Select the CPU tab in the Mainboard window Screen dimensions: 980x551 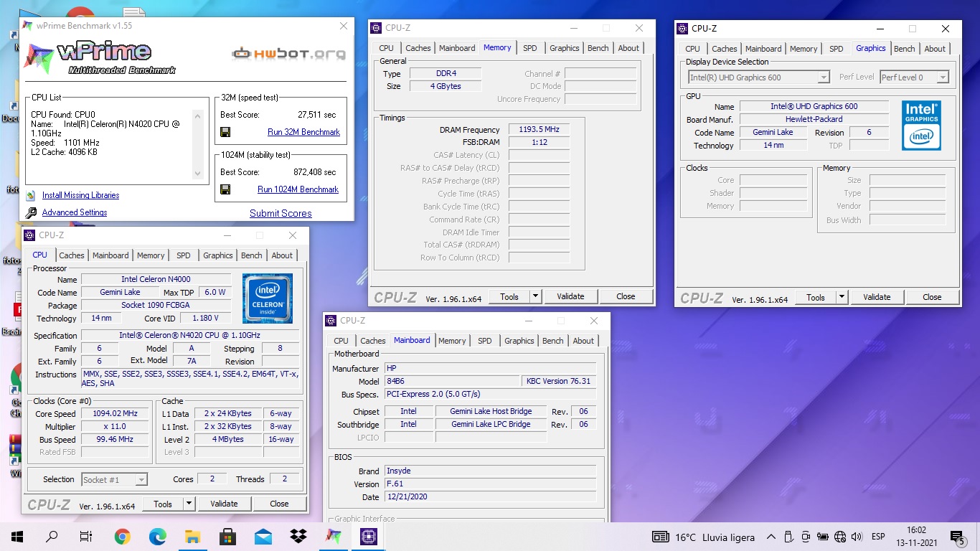341,341
